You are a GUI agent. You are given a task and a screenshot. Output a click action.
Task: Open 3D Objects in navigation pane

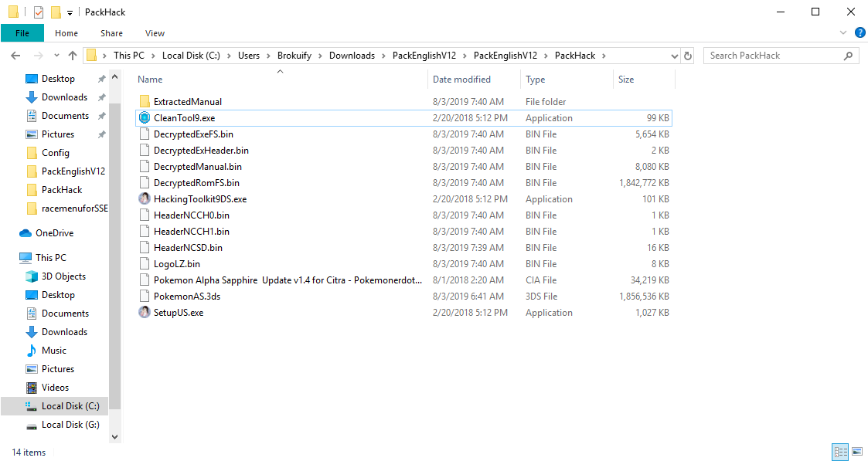56,276
